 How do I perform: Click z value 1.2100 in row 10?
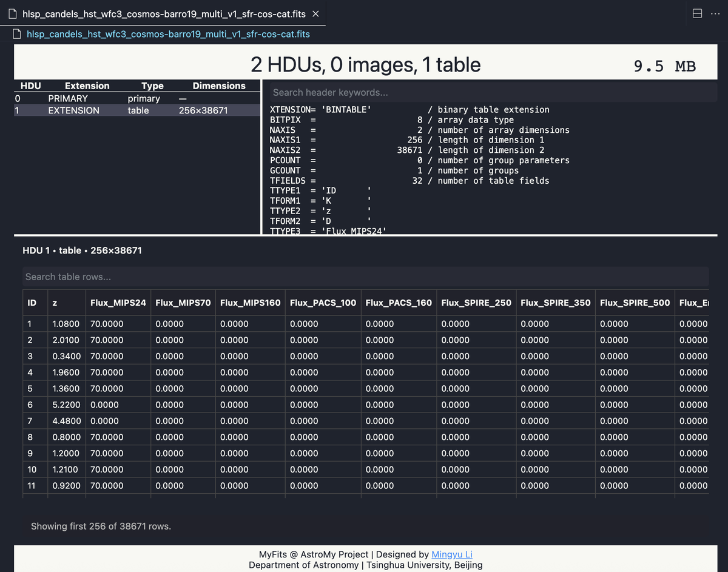[67, 469]
